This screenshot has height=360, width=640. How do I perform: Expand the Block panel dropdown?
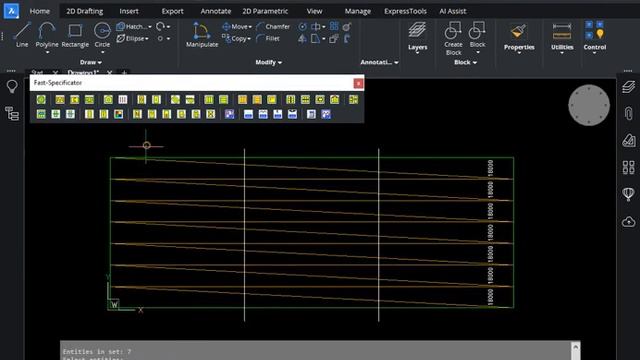coord(465,62)
